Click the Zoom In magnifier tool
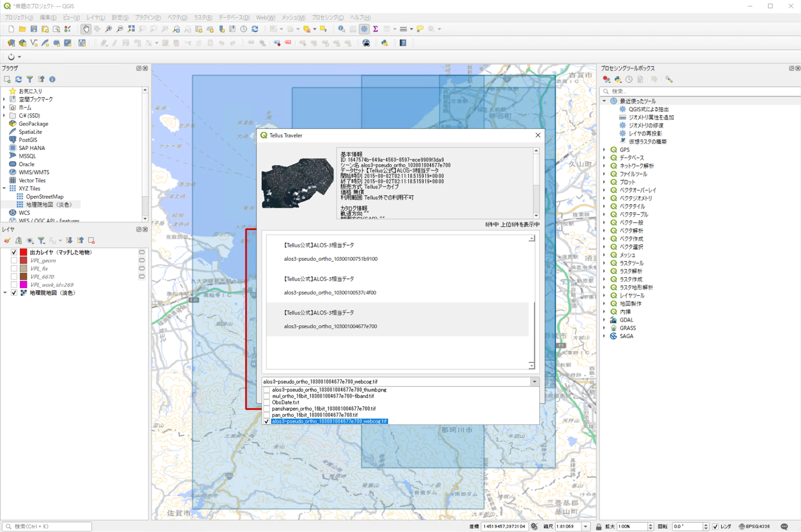 point(109,29)
